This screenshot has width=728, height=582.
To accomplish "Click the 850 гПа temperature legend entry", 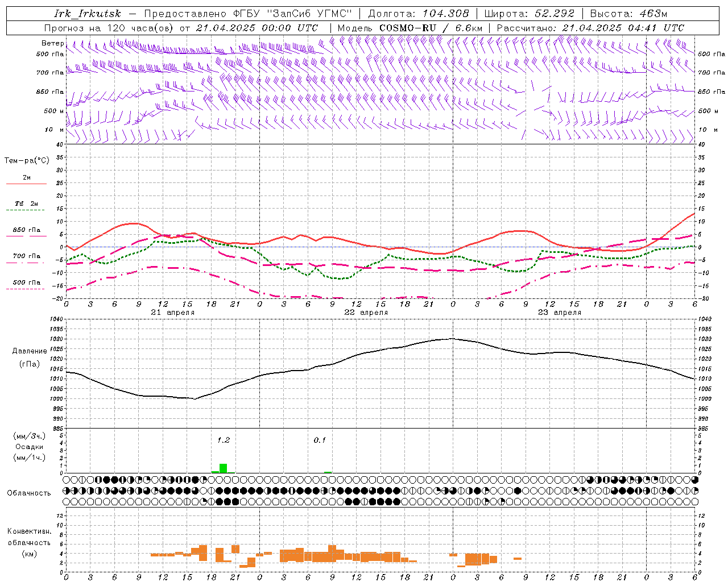I will (x=26, y=230).
